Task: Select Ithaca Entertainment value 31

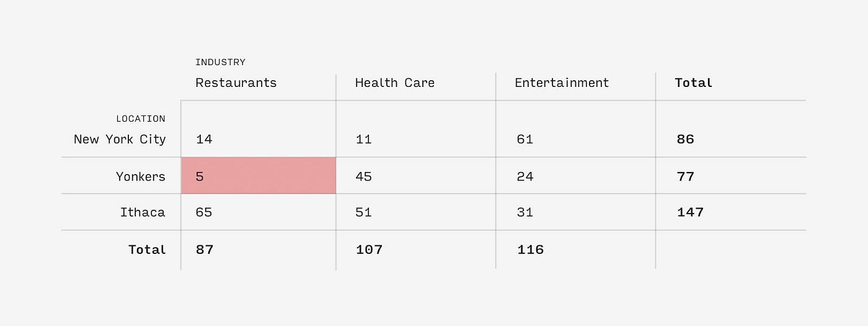Action: (525, 212)
